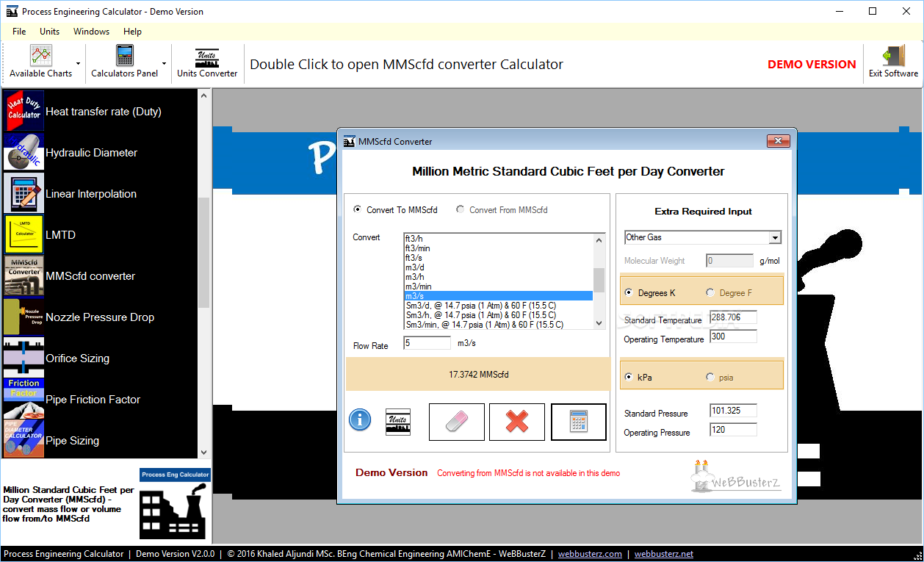Select m3/h in the Convert list
924x562 pixels.
[x=499, y=277]
